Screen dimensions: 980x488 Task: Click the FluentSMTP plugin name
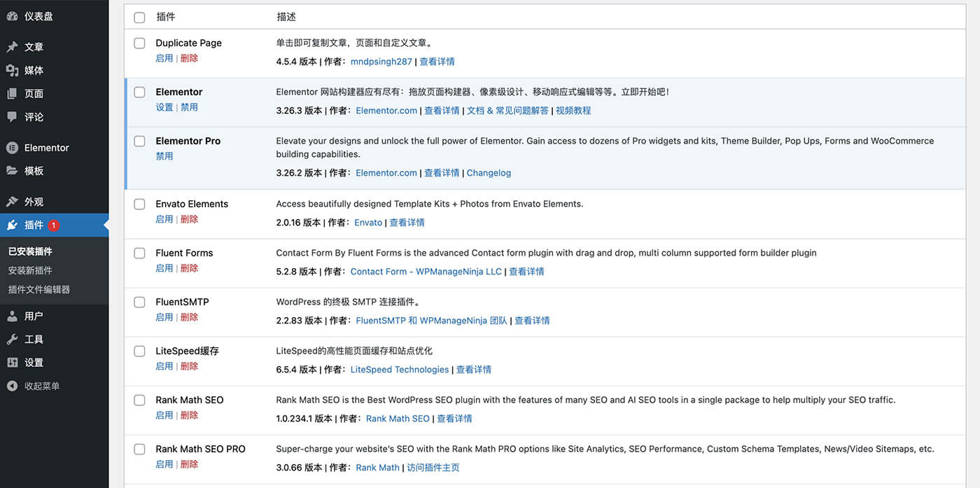click(x=182, y=302)
